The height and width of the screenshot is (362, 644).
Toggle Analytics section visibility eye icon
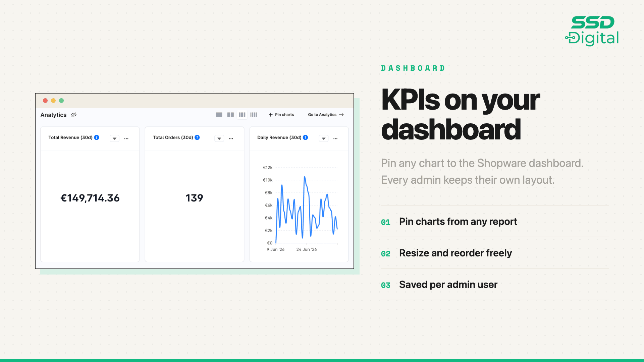pos(74,115)
